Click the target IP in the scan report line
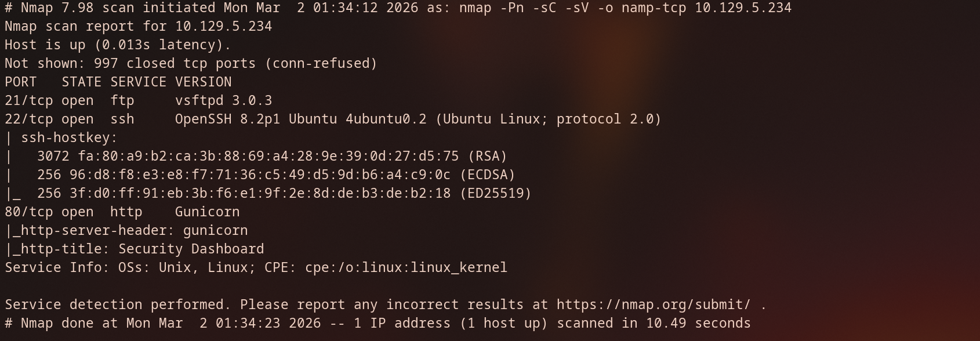Screen dimensions: 980x341 [223, 26]
